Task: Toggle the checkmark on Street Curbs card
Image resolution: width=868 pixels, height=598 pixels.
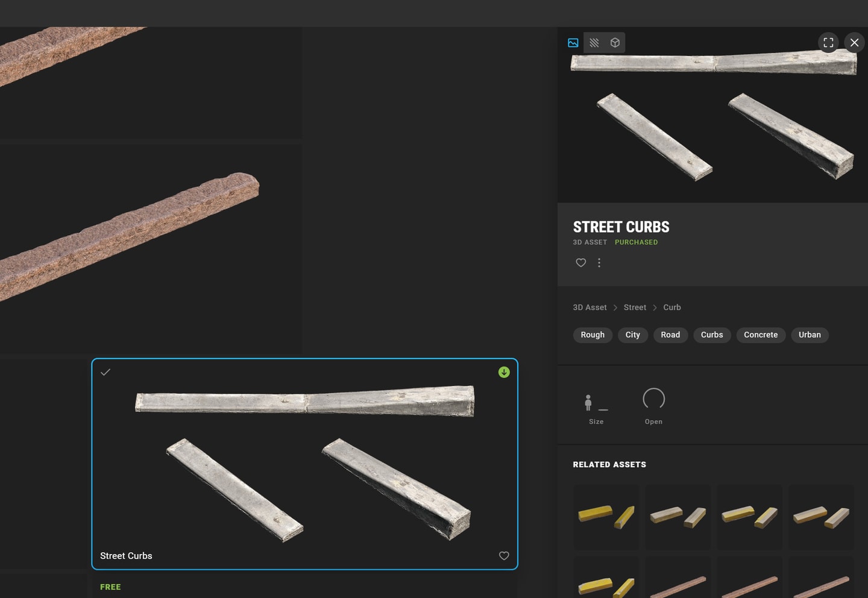Action: (105, 373)
